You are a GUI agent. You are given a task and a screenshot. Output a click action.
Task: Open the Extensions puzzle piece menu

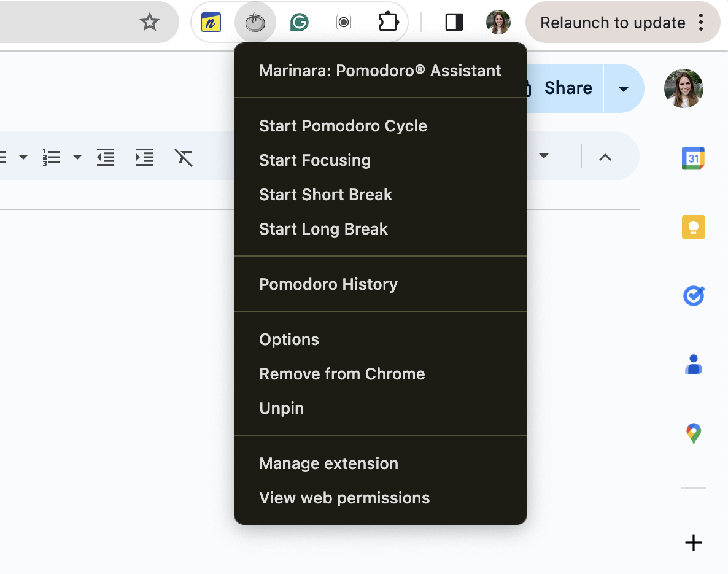coord(389,23)
